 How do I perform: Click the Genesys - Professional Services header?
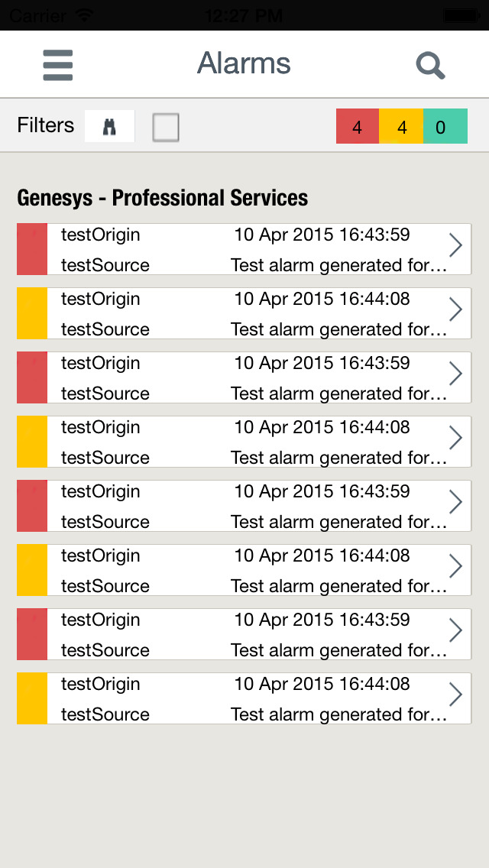coord(163,198)
